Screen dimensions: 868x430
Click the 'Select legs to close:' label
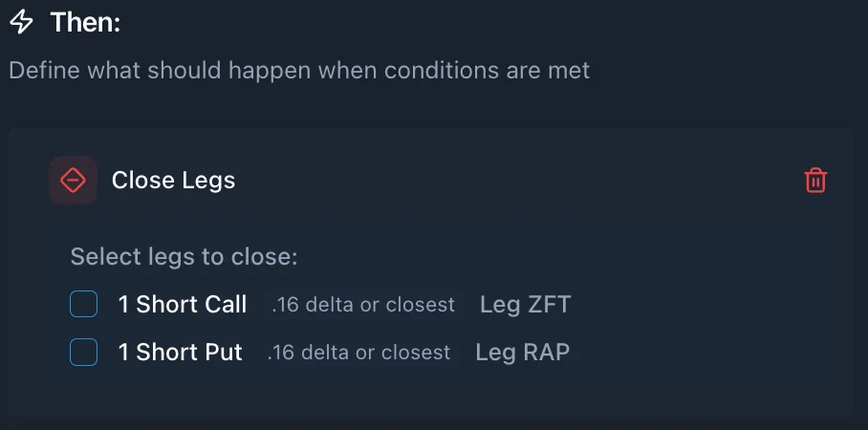point(184,257)
